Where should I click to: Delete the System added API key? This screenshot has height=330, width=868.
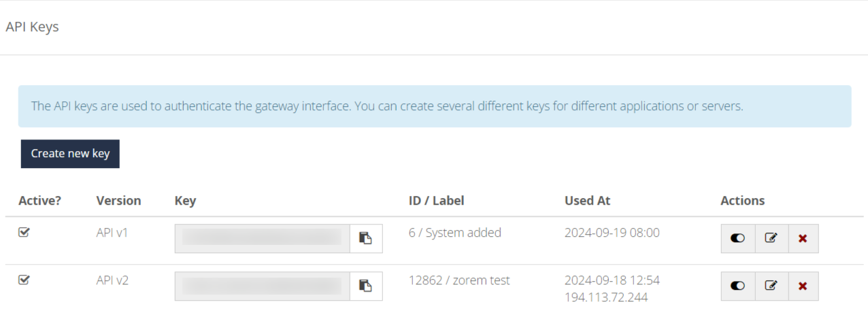coord(803,238)
